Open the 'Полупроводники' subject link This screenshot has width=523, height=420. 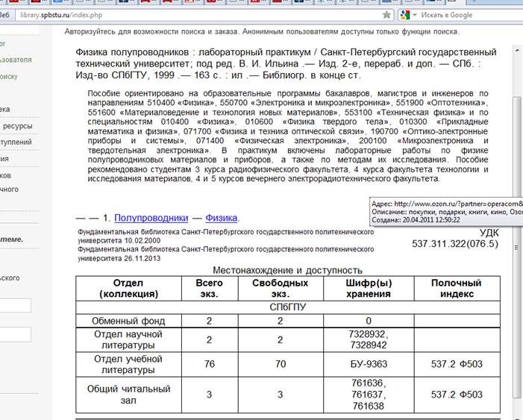coord(151,218)
